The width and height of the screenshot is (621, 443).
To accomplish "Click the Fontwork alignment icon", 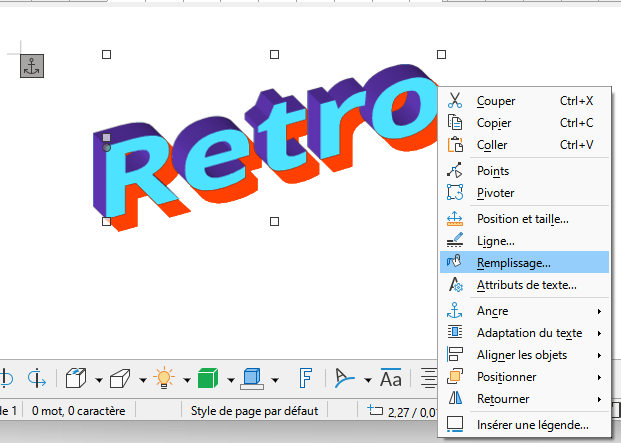I will point(429,378).
